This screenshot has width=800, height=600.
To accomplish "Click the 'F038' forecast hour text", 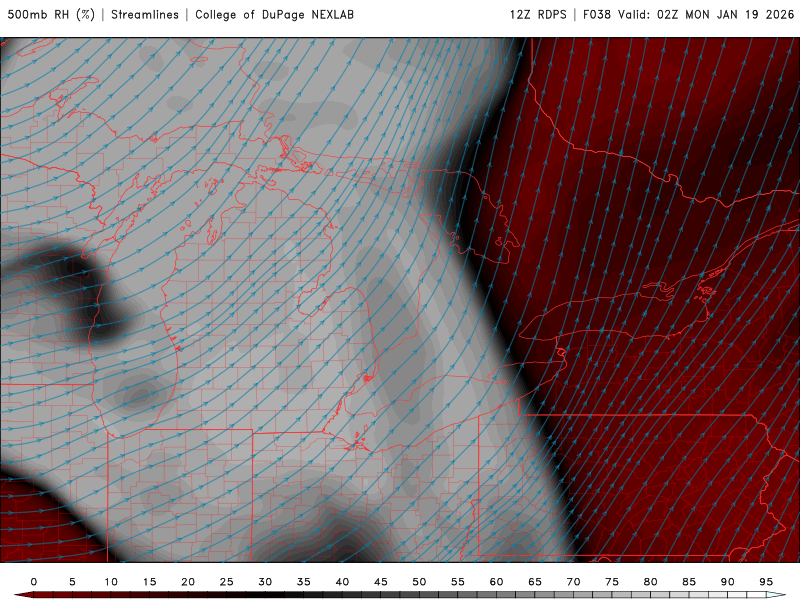I will (596, 14).
